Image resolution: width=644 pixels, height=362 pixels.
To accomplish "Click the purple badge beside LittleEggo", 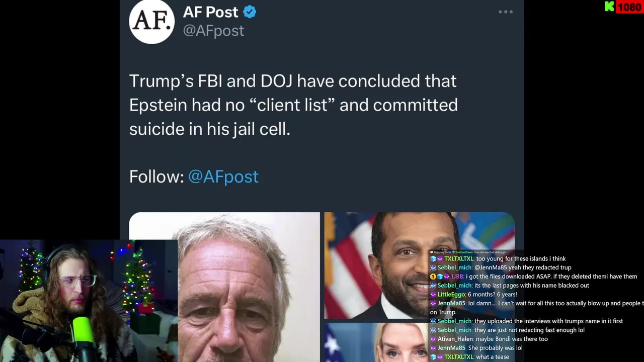I will [x=433, y=295].
